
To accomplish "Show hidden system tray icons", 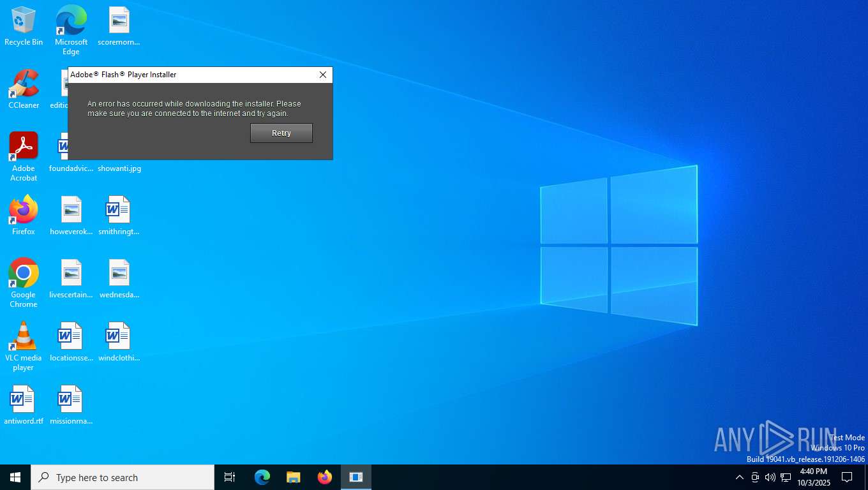I will [739, 477].
